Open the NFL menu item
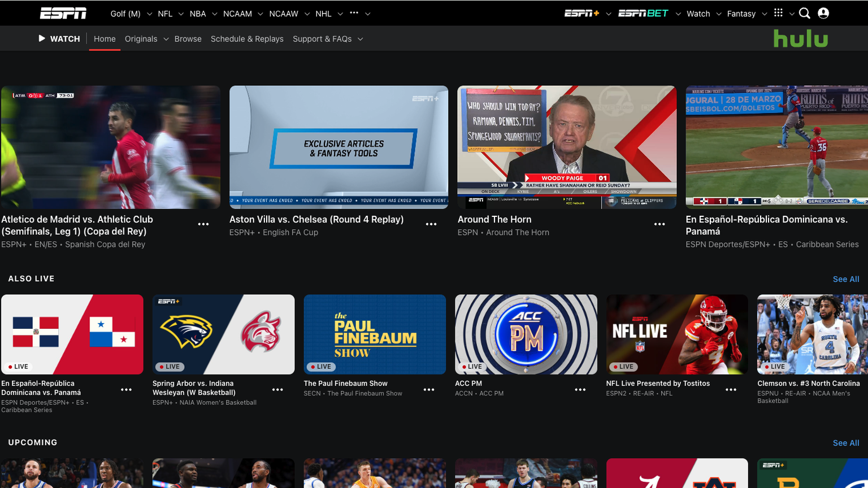This screenshot has height=488, width=868. click(x=165, y=14)
